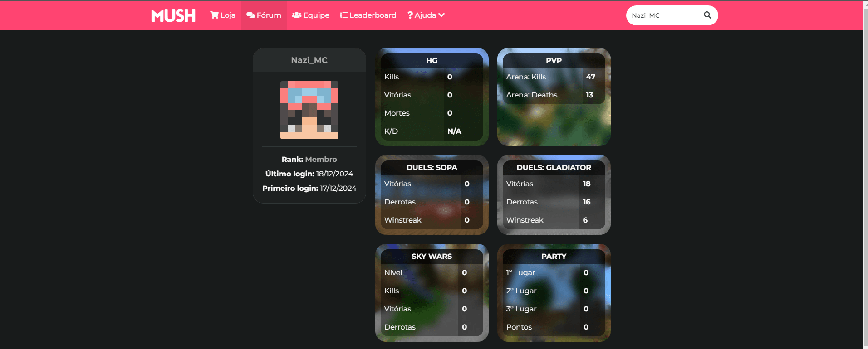The width and height of the screenshot is (868, 349).
Task: Click the MUSH logo
Action: point(173,15)
